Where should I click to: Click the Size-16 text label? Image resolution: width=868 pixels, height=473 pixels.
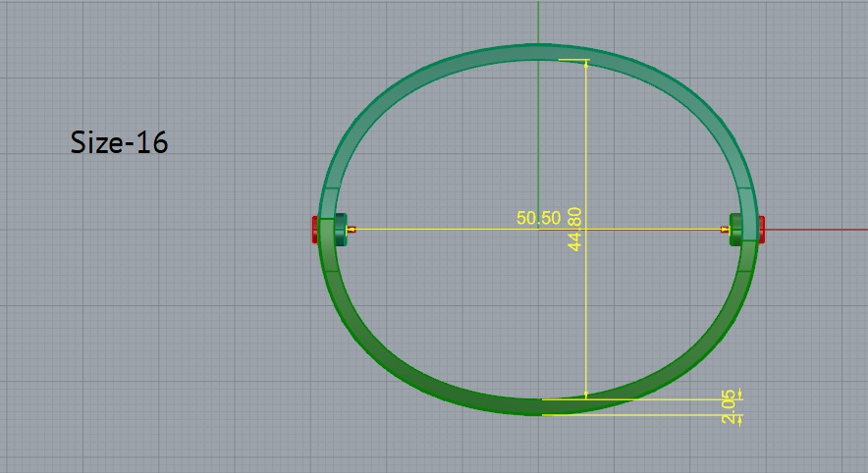(119, 142)
